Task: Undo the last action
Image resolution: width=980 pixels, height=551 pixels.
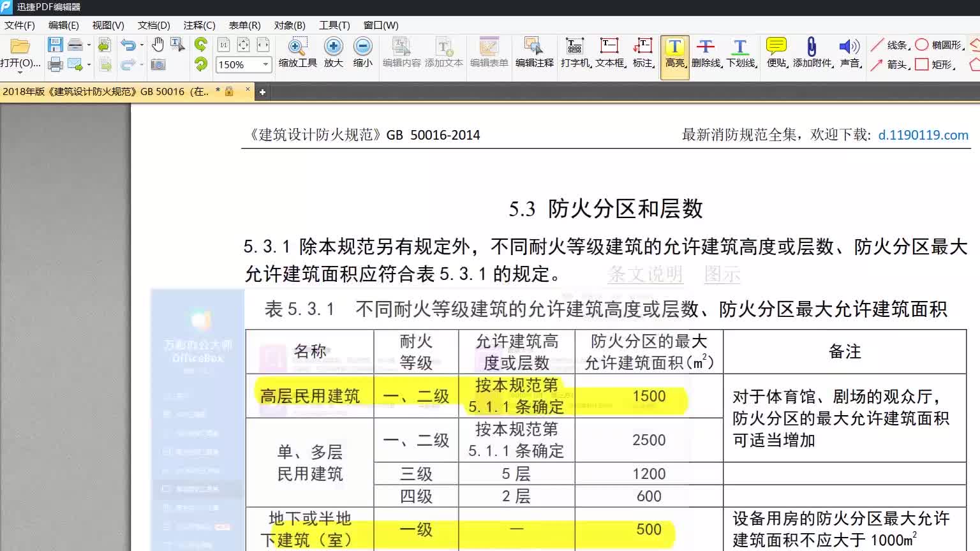Action: point(128,45)
